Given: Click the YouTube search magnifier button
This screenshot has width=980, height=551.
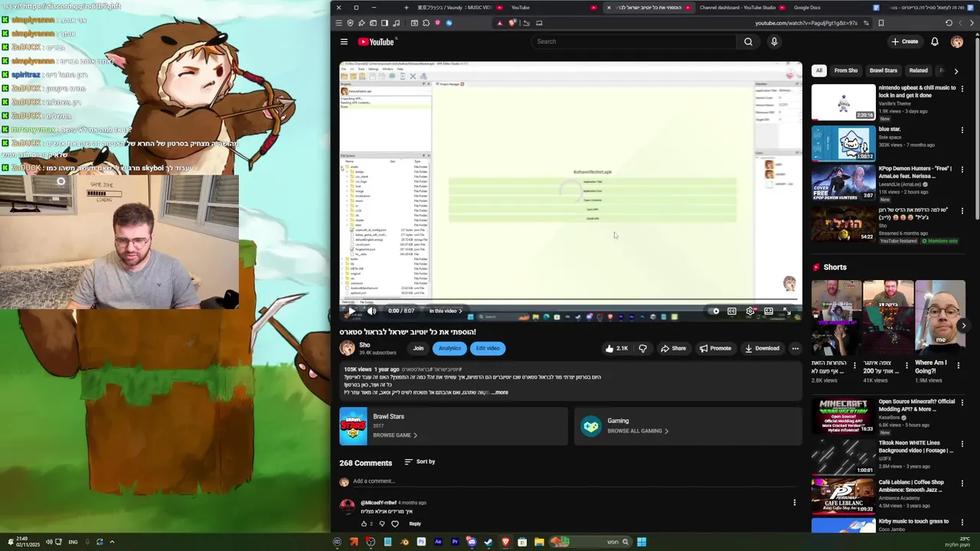Looking at the screenshot, I should (748, 41).
